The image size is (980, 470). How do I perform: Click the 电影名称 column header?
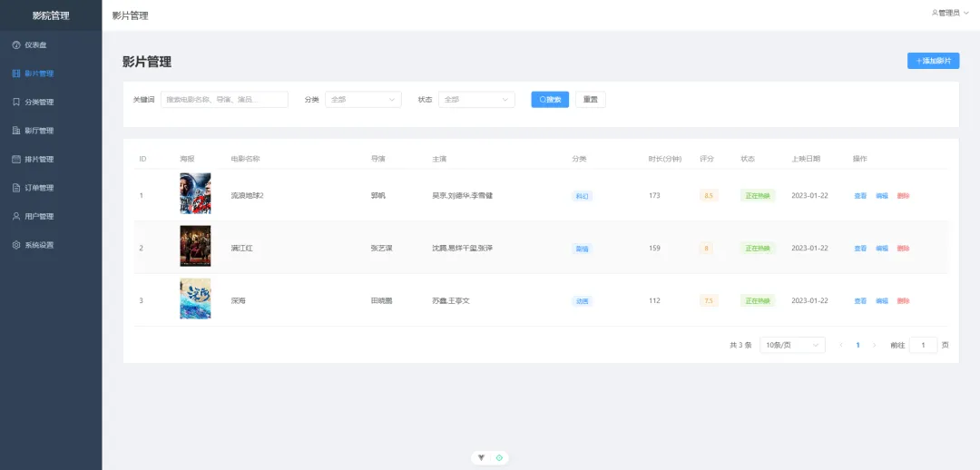245,159
